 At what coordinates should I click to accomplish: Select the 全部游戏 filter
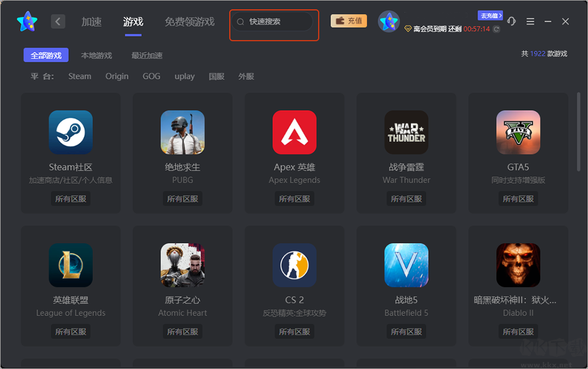pos(46,55)
